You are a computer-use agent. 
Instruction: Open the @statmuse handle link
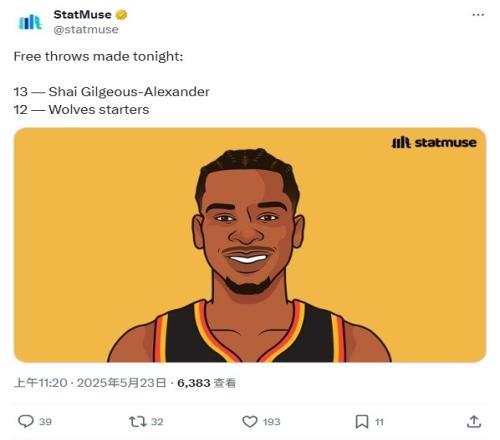(x=86, y=30)
